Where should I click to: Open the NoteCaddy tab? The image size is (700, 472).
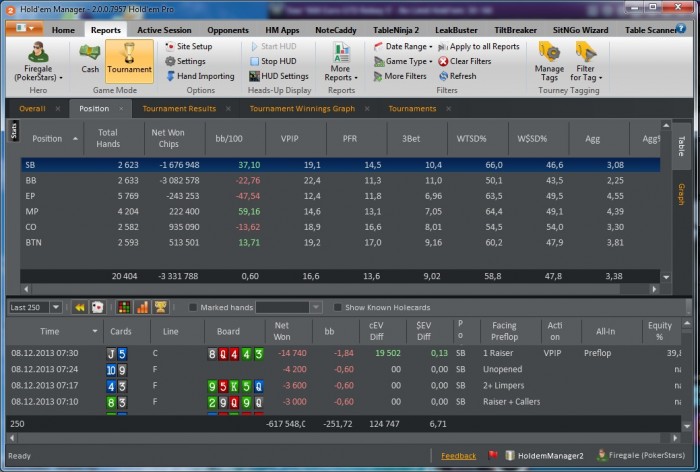(336, 30)
